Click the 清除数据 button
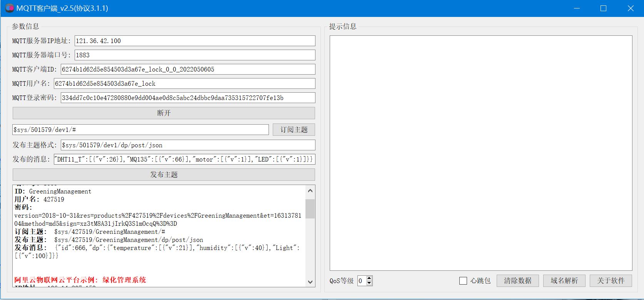This screenshot has height=300, width=644. click(x=518, y=281)
